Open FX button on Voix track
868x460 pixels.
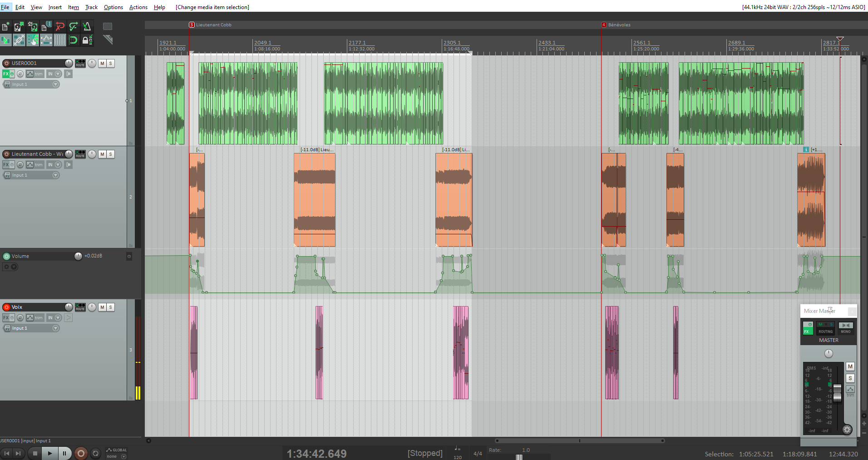(6, 317)
